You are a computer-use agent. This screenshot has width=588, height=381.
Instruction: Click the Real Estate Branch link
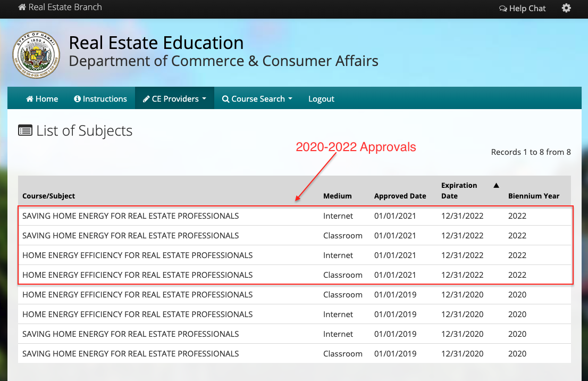click(60, 7)
